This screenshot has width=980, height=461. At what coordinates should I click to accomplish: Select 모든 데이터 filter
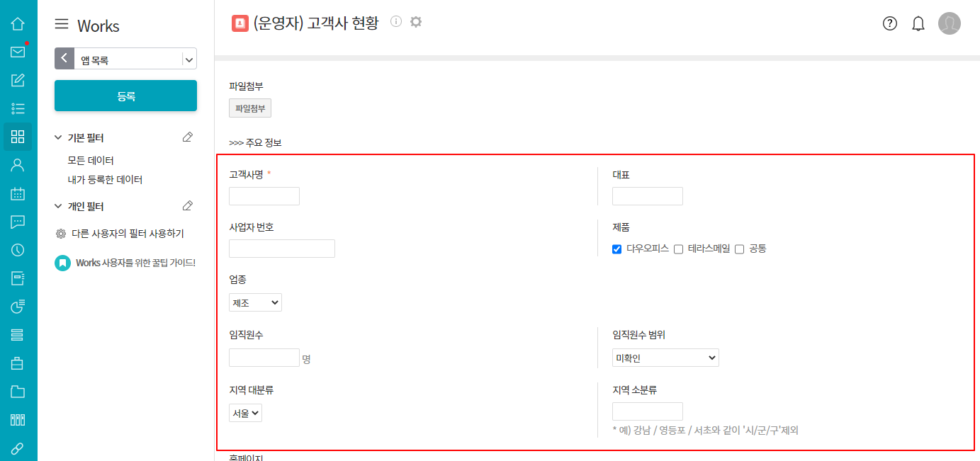[x=91, y=161]
